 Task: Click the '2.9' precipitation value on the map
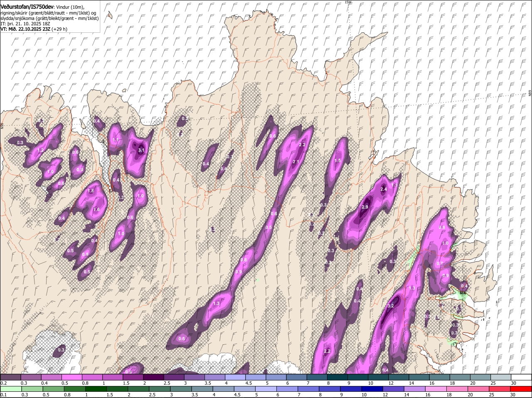365,207
